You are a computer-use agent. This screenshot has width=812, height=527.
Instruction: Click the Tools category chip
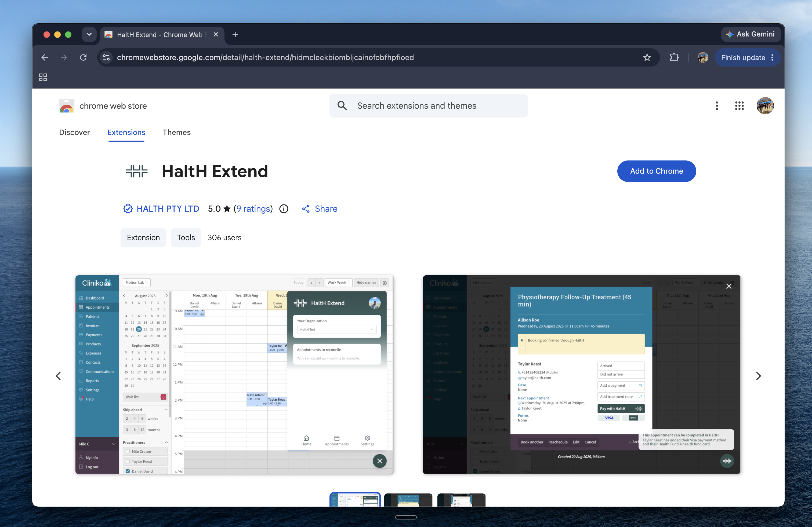click(186, 237)
